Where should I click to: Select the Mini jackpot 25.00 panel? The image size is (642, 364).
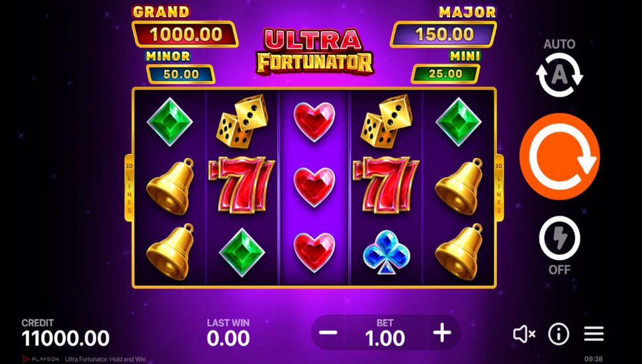click(445, 74)
